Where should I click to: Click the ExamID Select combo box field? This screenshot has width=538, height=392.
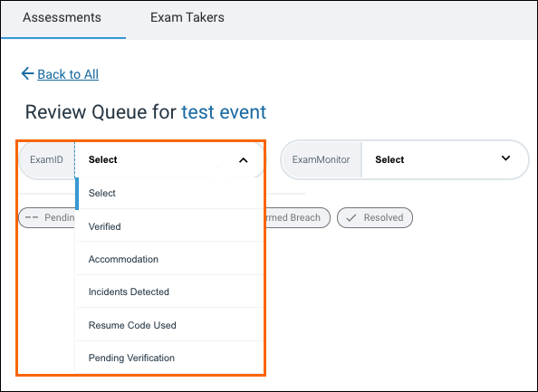pos(168,160)
